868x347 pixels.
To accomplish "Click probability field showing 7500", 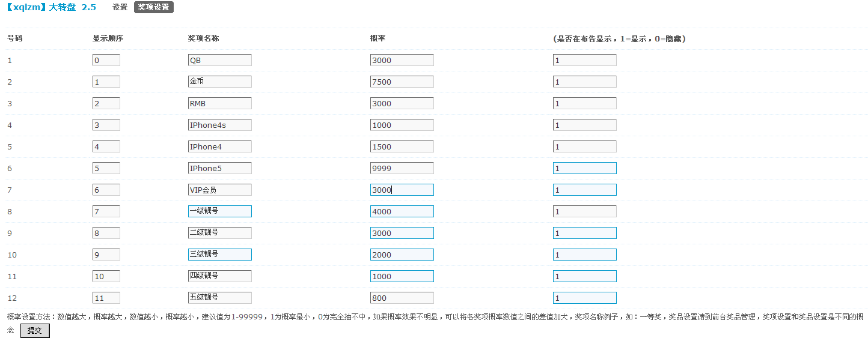I will point(402,82).
